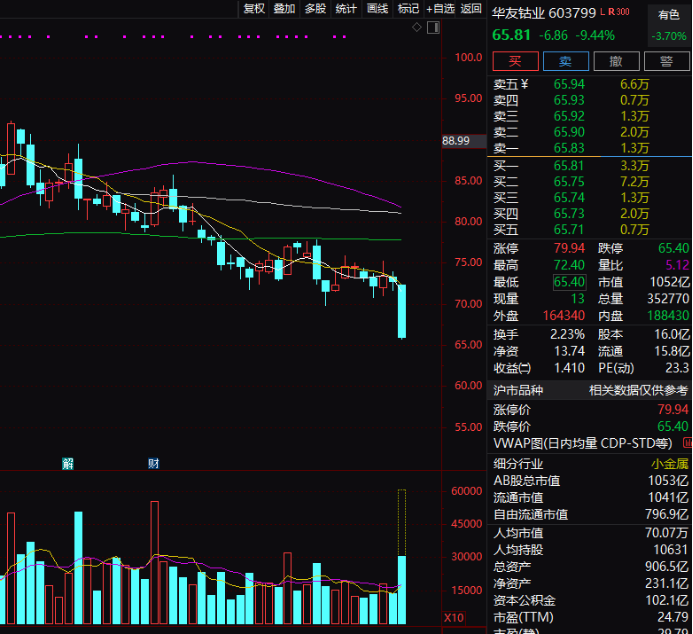Click the ¥ symbol next to 卖五
693x634 pixels.
[525, 84]
